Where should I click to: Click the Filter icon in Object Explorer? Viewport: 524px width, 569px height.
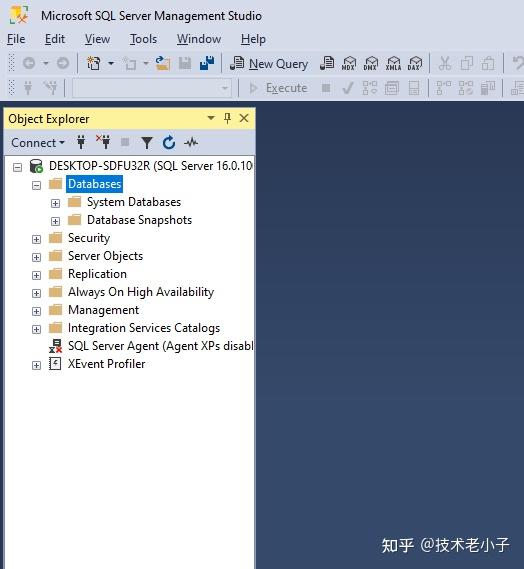click(x=147, y=143)
